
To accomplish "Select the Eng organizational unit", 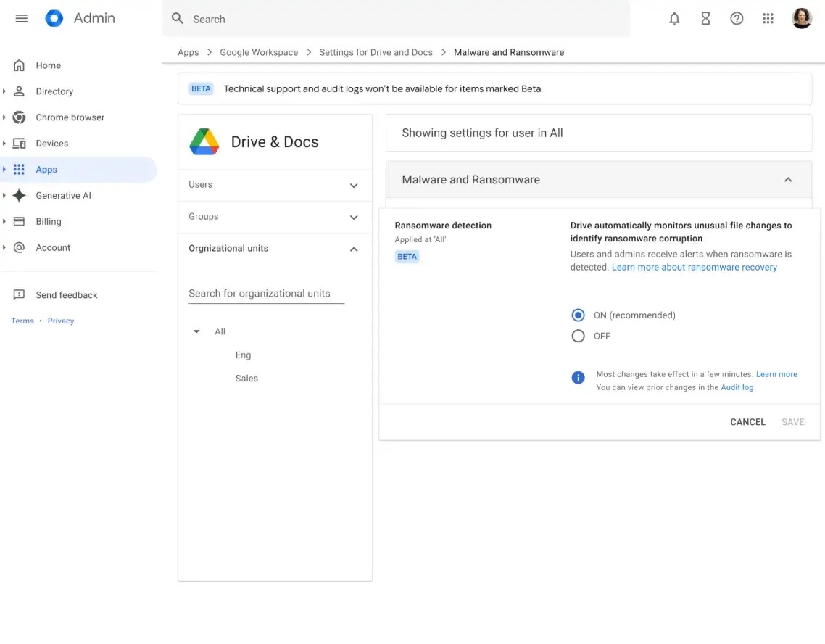I will coord(243,355).
